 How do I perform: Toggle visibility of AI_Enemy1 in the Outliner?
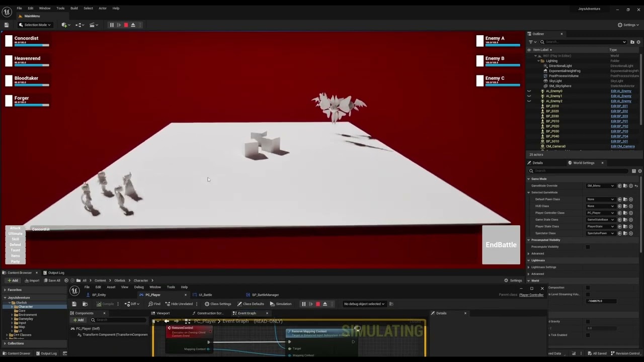529,96
